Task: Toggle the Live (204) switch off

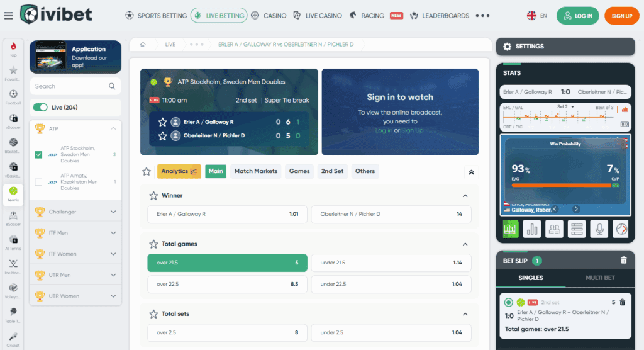Action: point(40,108)
